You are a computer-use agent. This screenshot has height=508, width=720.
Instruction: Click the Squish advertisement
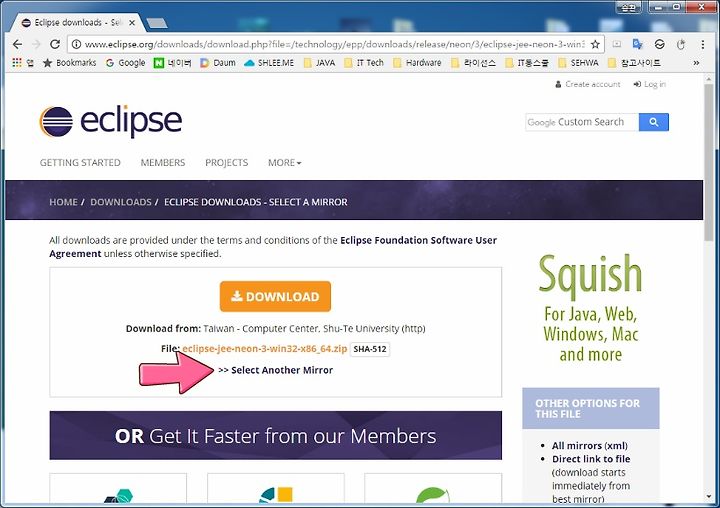(x=591, y=308)
